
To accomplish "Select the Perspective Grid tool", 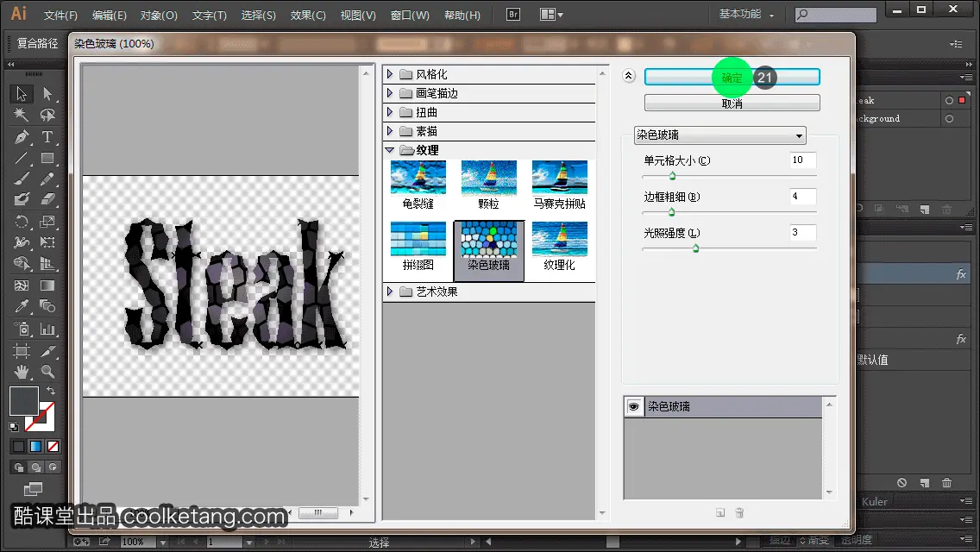I will pos(47,263).
